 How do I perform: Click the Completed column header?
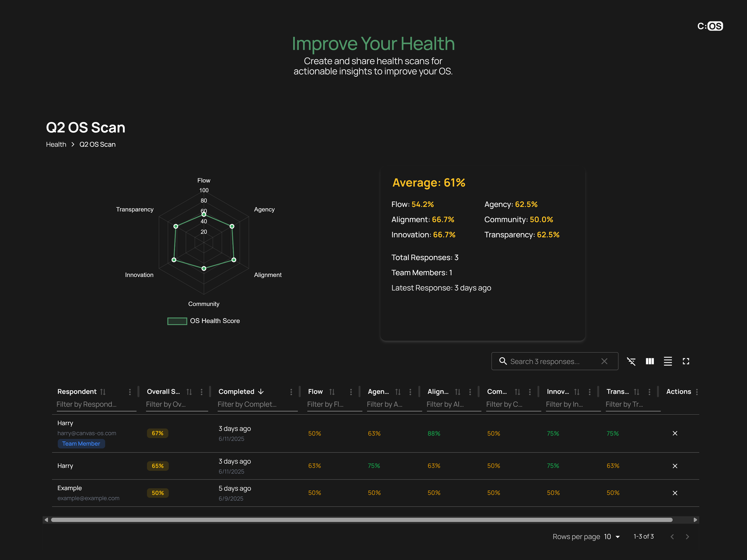coord(236,392)
